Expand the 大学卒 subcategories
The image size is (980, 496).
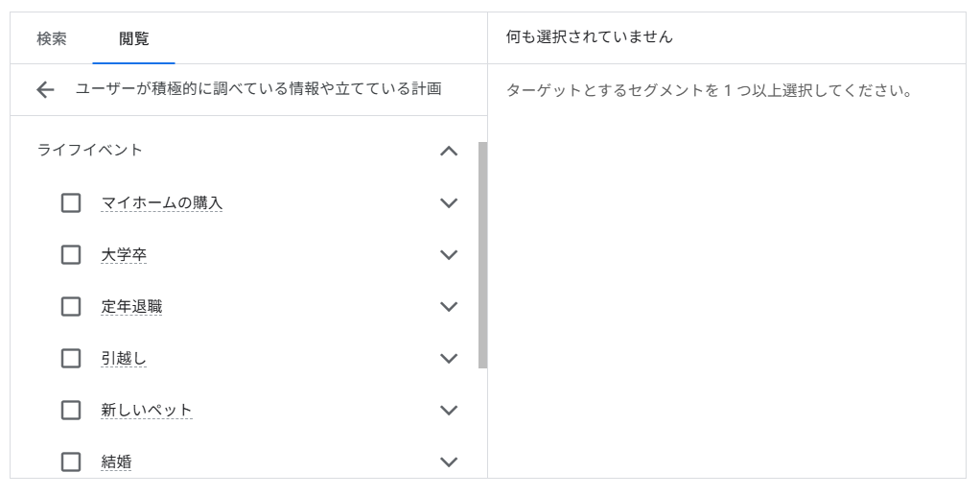(449, 255)
